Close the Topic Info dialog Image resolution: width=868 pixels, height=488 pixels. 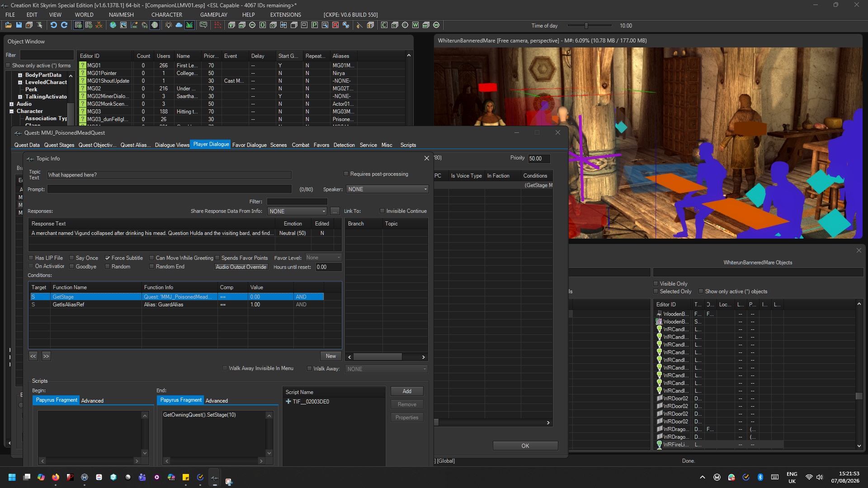(426, 158)
